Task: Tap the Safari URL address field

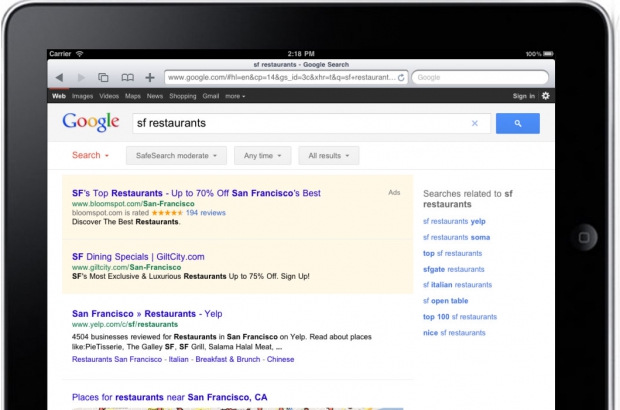Action: tap(286, 77)
